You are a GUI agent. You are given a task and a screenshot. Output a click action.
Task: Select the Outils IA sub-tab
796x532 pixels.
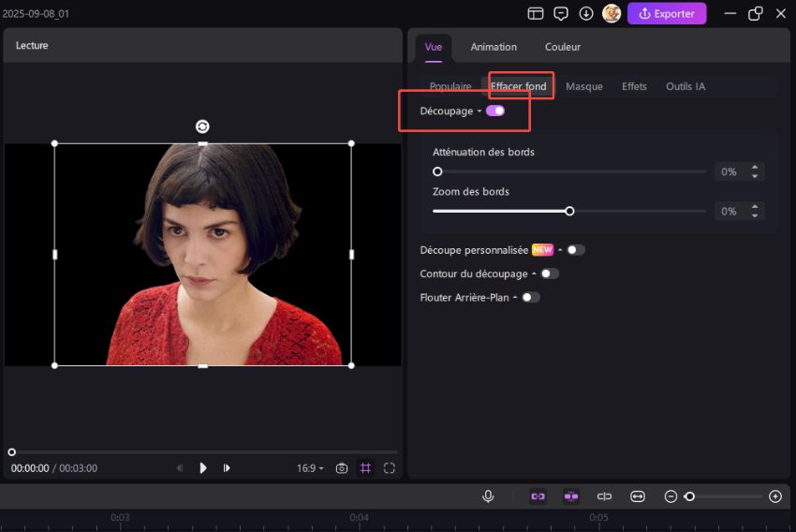(685, 87)
